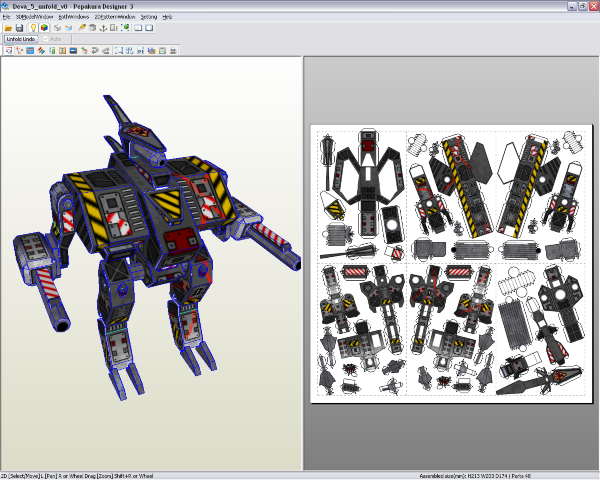600x480 pixels.
Task: Toggle the light bulb lighting icon
Action: coord(33,28)
